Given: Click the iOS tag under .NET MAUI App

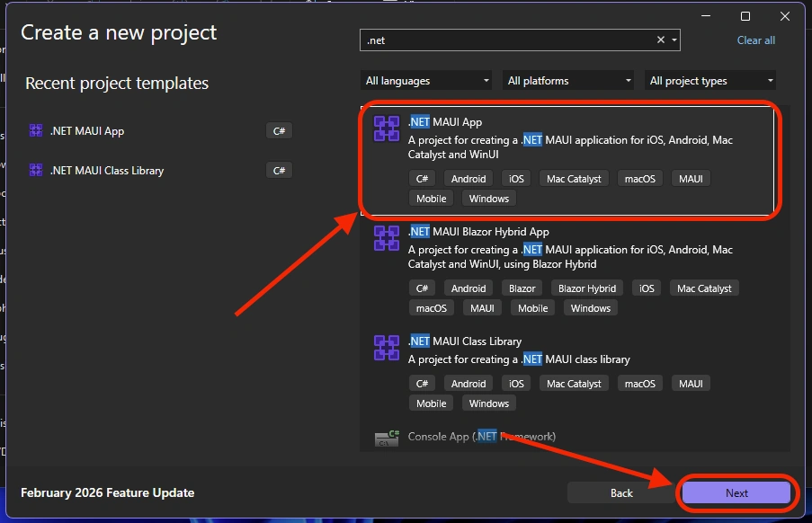Looking at the screenshot, I should point(516,179).
